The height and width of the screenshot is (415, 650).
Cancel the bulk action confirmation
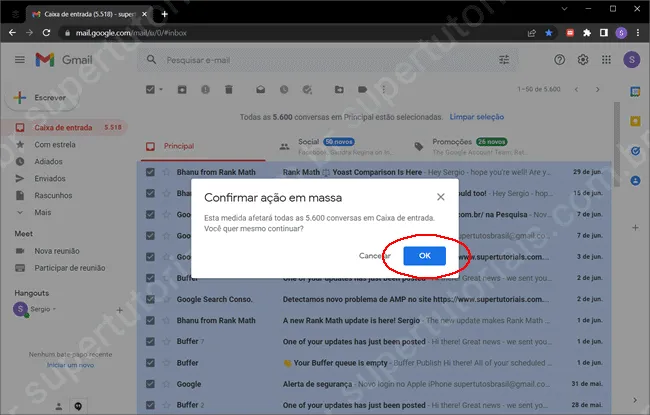coord(375,256)
